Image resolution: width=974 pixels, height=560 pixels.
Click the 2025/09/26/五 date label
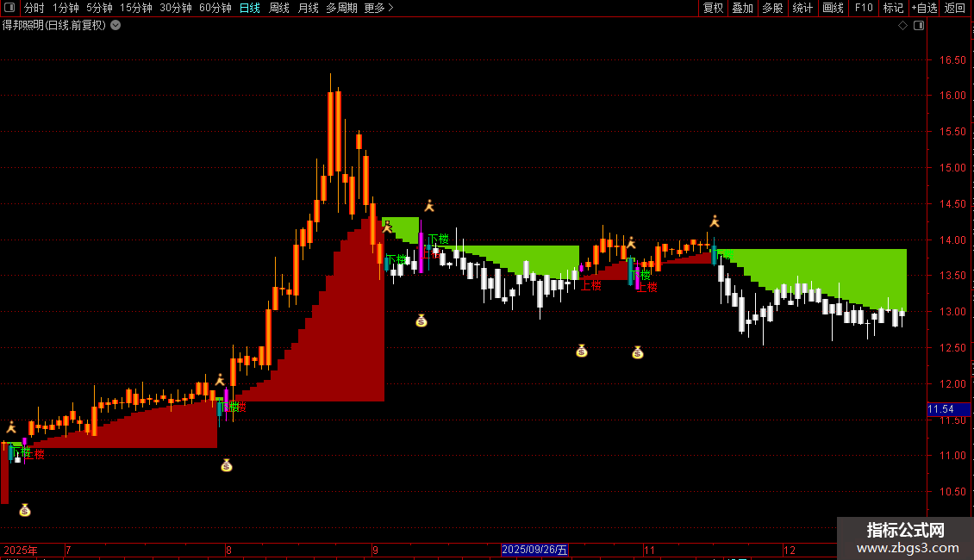[x=534, y=550]
